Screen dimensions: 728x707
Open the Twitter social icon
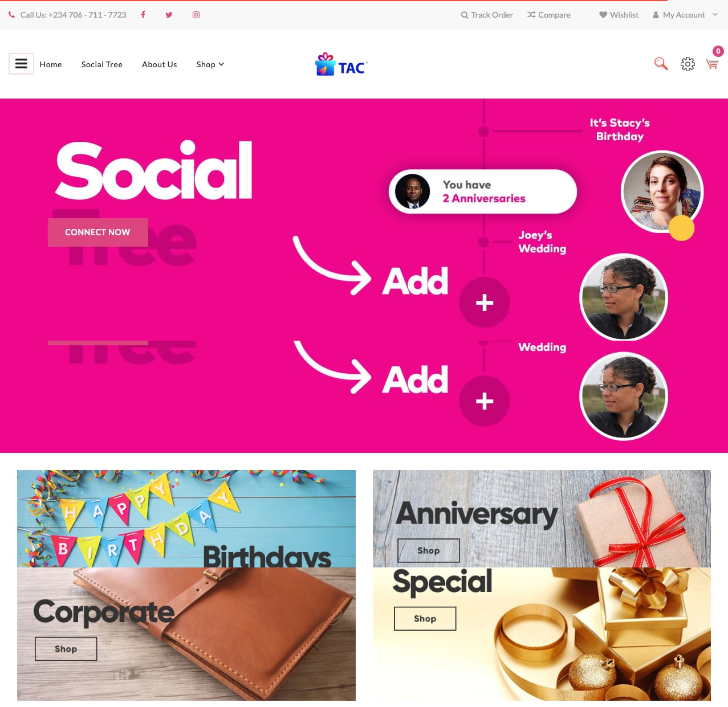169,15
